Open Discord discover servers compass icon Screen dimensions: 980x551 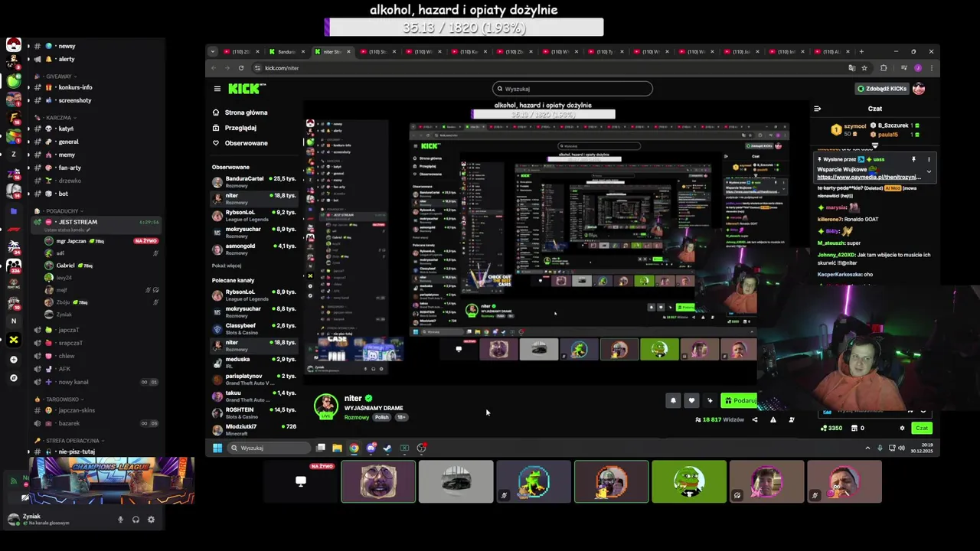13,378
